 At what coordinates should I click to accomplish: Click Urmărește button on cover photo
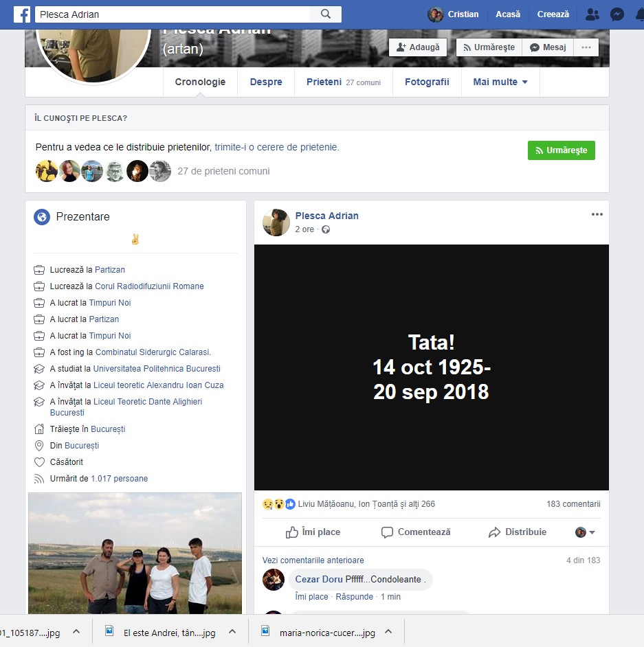488,47
